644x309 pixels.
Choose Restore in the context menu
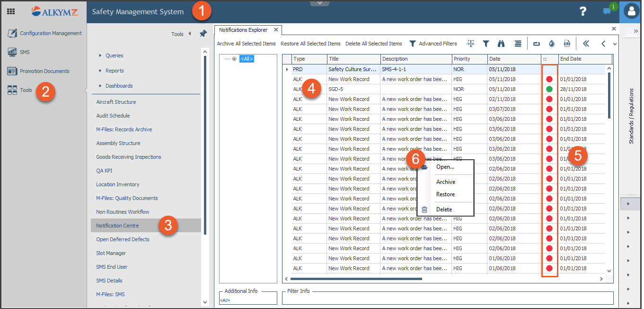coord(445,194)
